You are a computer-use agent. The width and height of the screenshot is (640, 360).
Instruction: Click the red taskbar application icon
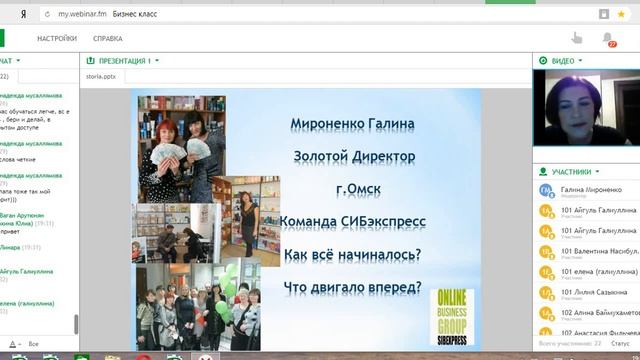pyautogui.click(x=143, y=358)
